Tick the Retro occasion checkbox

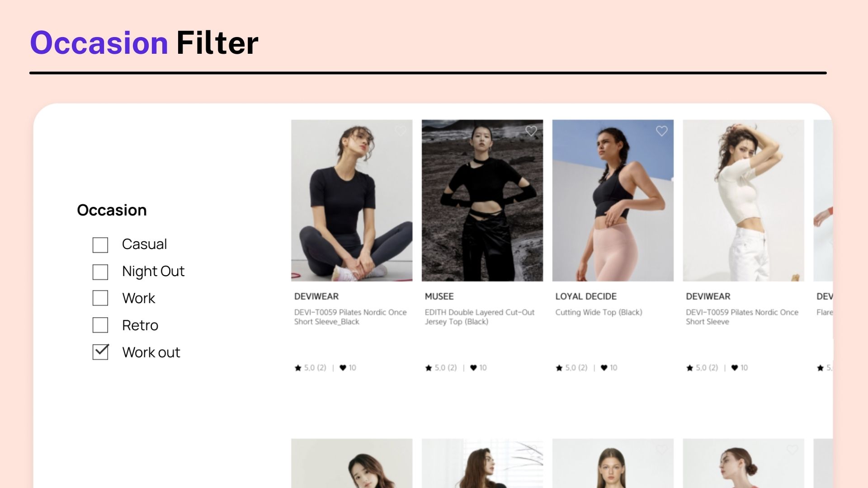(x=100, y=325)
